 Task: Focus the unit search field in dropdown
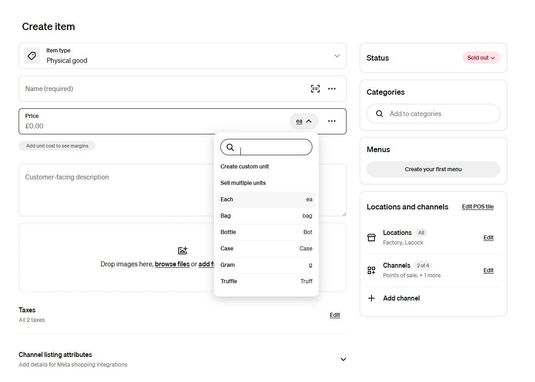266,147
